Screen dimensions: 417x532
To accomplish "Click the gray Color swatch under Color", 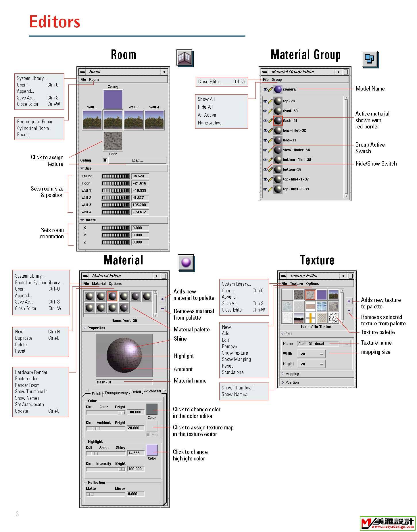I will pos(152,409).
